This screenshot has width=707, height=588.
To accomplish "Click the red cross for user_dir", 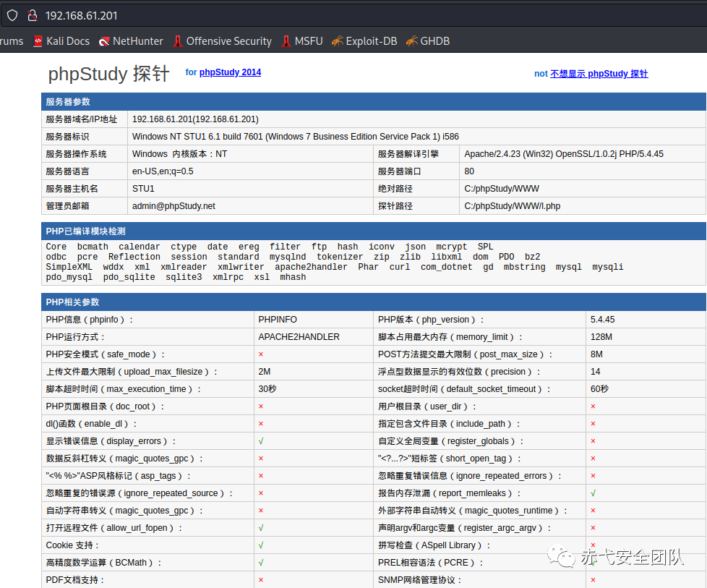I will click(x=593, y=406).
